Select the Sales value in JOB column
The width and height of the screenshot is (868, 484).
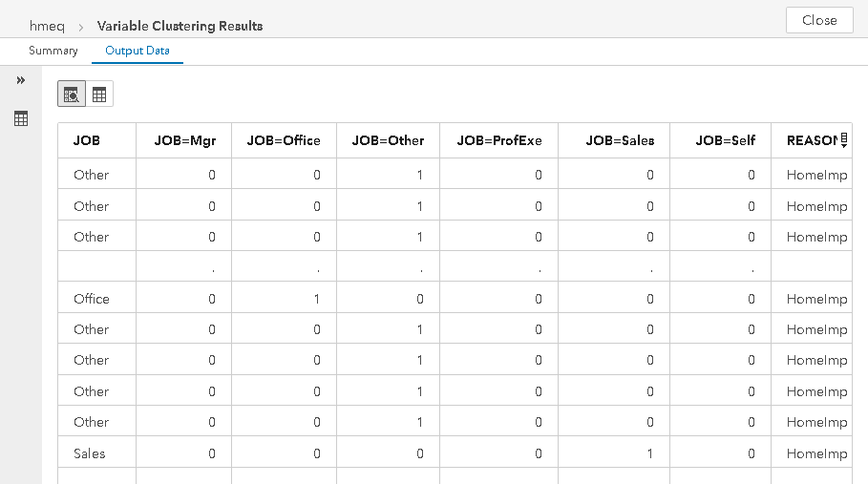click(89, 453)
